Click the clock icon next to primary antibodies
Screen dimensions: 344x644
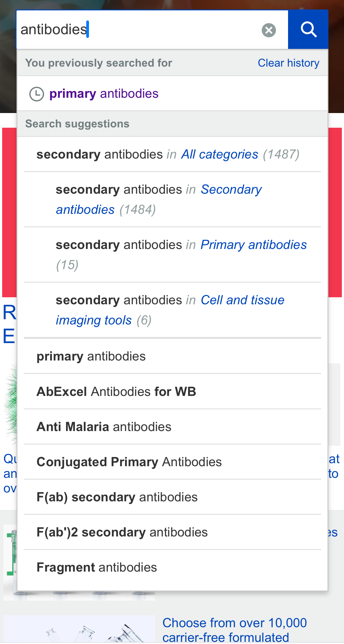(x=37, y=93)
